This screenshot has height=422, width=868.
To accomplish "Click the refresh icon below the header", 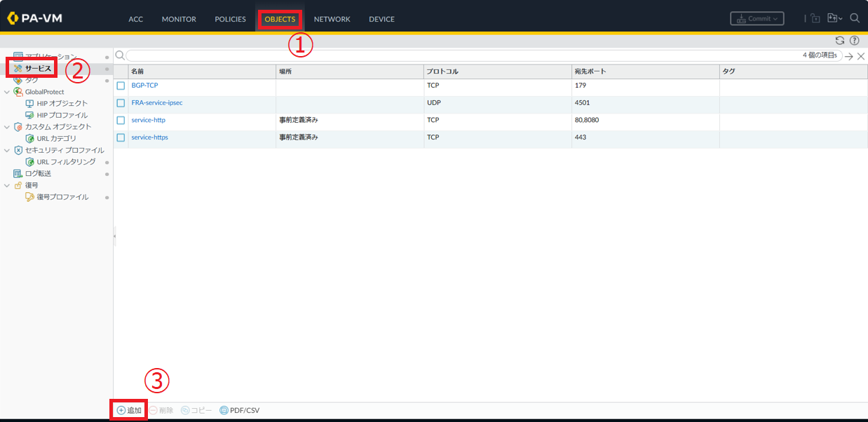I will 840,41.
